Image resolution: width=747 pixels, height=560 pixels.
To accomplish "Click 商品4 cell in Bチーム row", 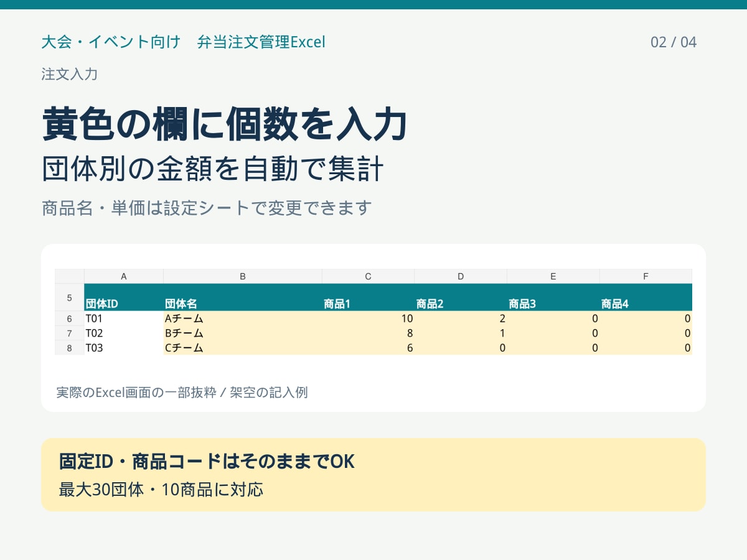I will (x=646, y=333).
